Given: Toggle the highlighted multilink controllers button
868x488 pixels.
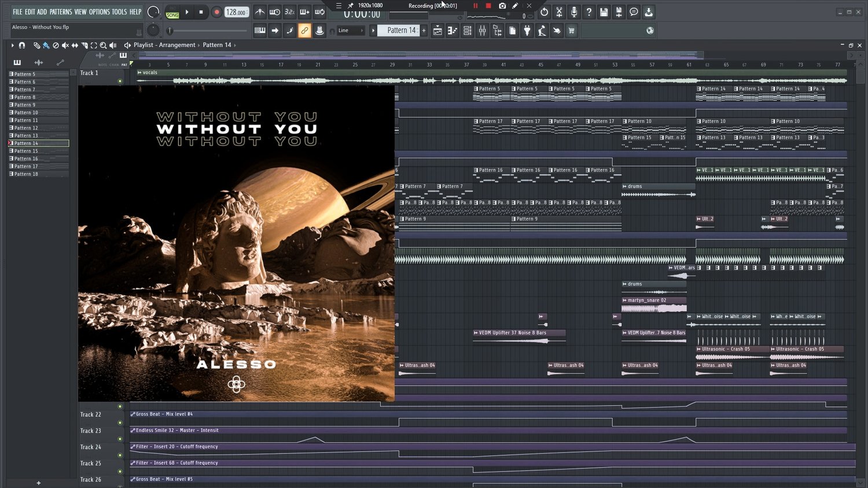Looking at the screenshot, I should 304,31.
